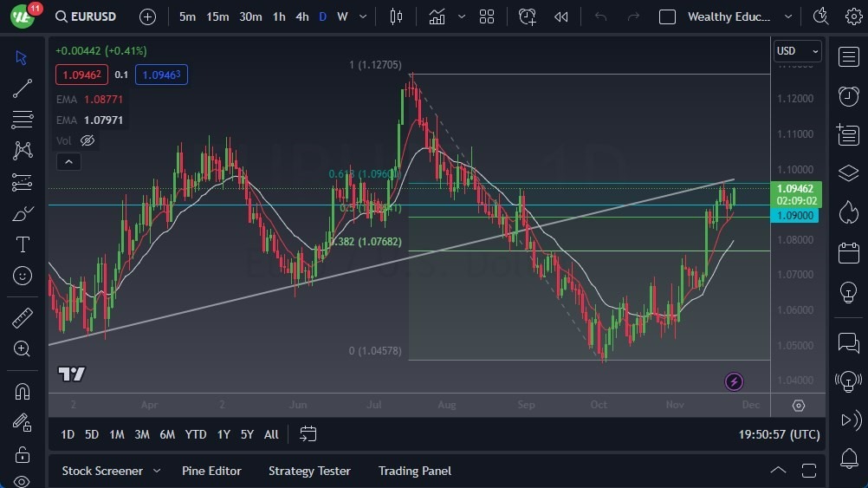
Task: Open the chat messages panel
Action: point(849,343)
